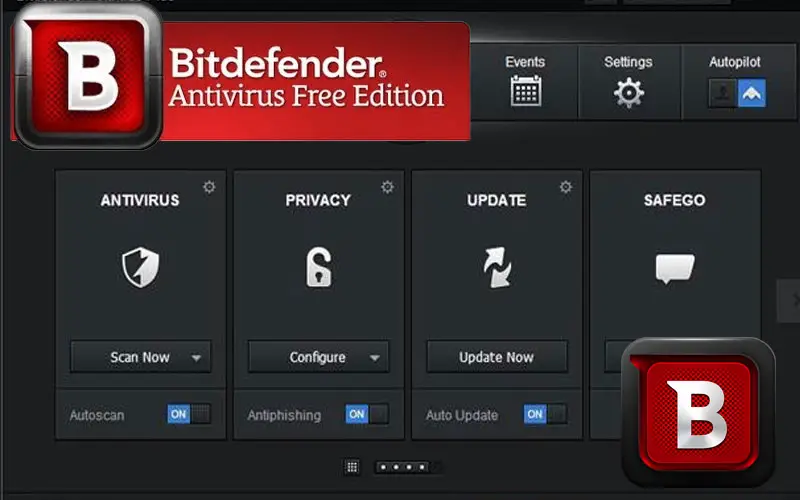Toggle the Autoscan switch
This screenshot has width=800, height=500.
click(189, 414)
